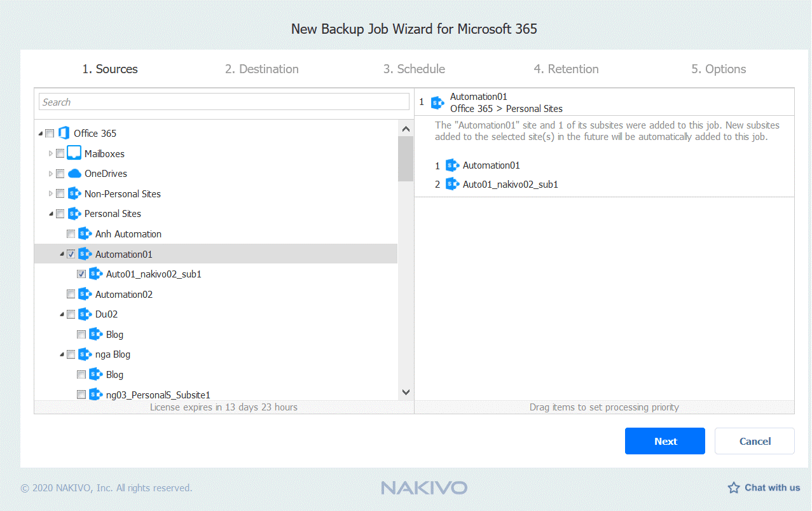Screen dimensions: 812x511
Task: Cancel the backup job wizard
Action: [x=754, y=440]
